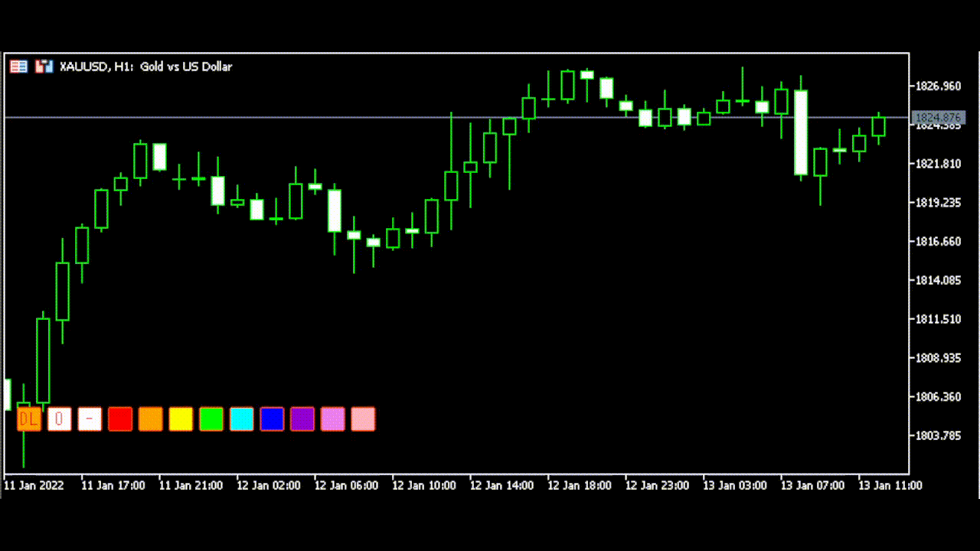
Task: Click the '12 Jan 23:00' time label
Action: [657, 485]
